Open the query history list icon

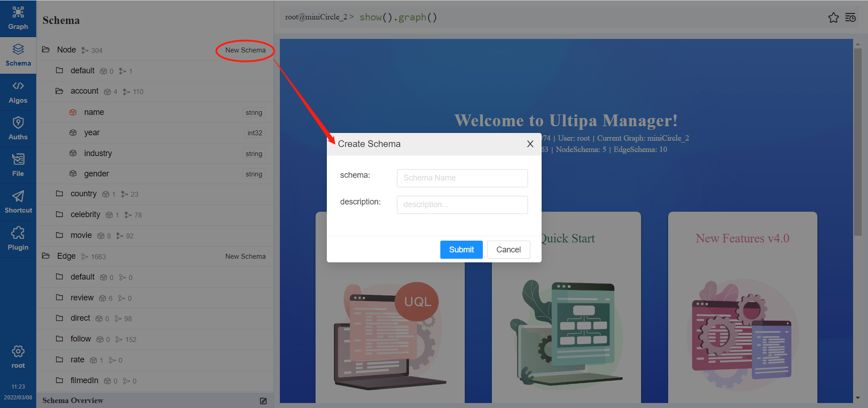(x=850, y=18)
